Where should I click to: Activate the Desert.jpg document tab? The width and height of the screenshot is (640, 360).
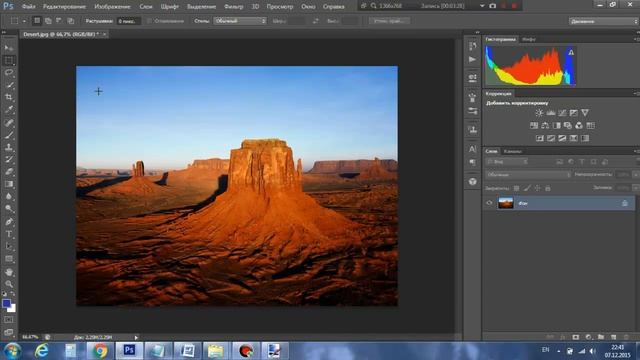click(x=61, y=34)
